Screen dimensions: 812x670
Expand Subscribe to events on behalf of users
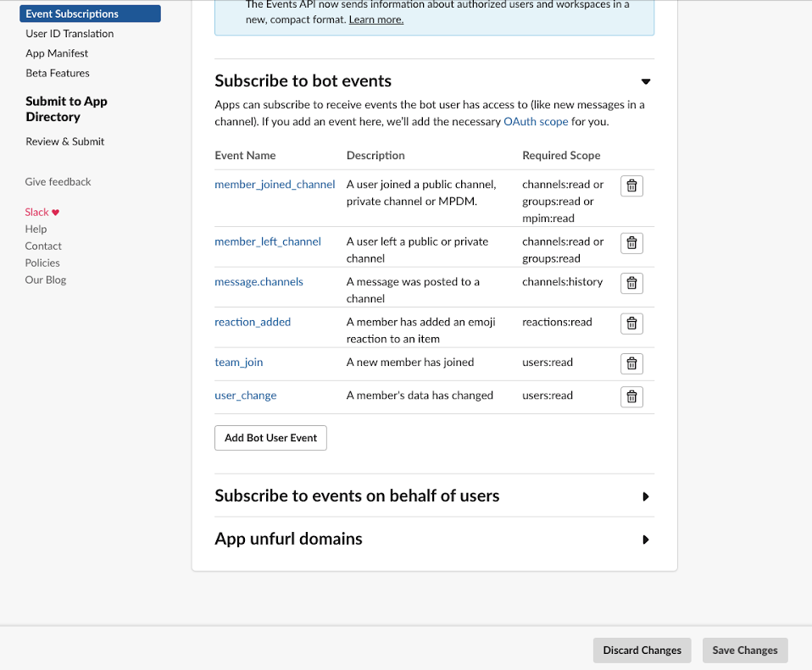tap(645, 496)
